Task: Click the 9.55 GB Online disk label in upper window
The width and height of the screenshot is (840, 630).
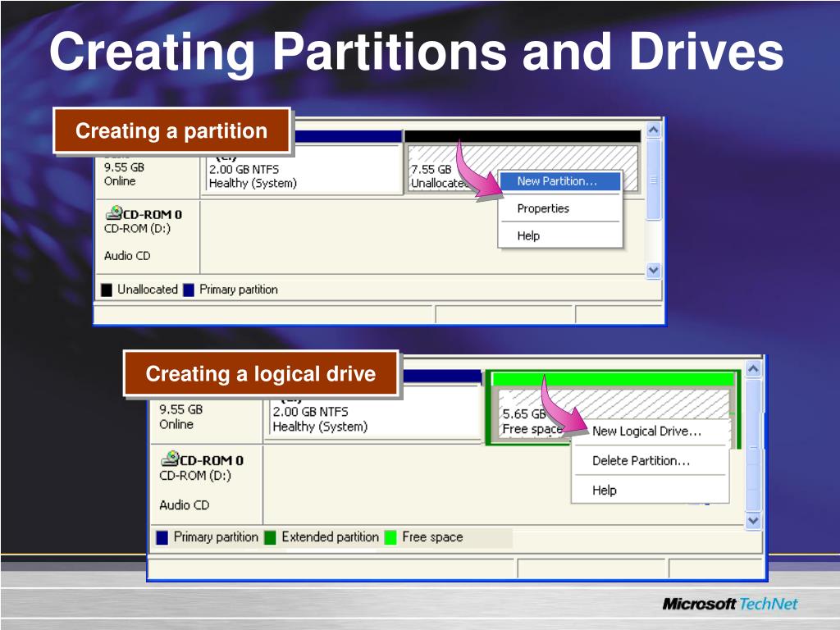Action: click(x=125, y=174)
